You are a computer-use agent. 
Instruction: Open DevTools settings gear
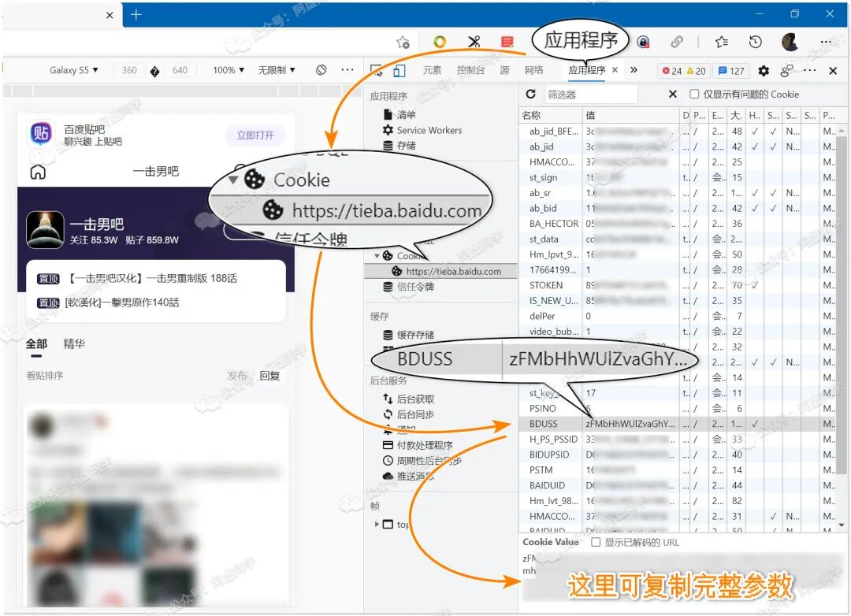click(x=764, y=71)
